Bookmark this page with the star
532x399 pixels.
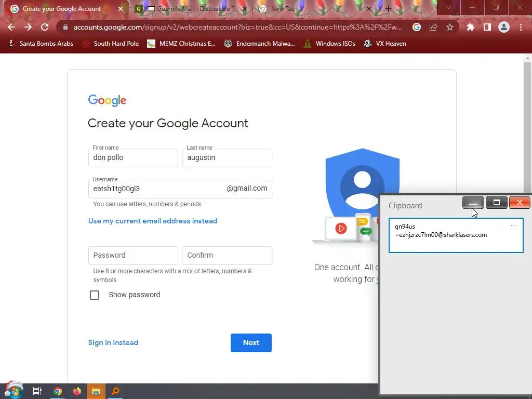coord(450,27)
